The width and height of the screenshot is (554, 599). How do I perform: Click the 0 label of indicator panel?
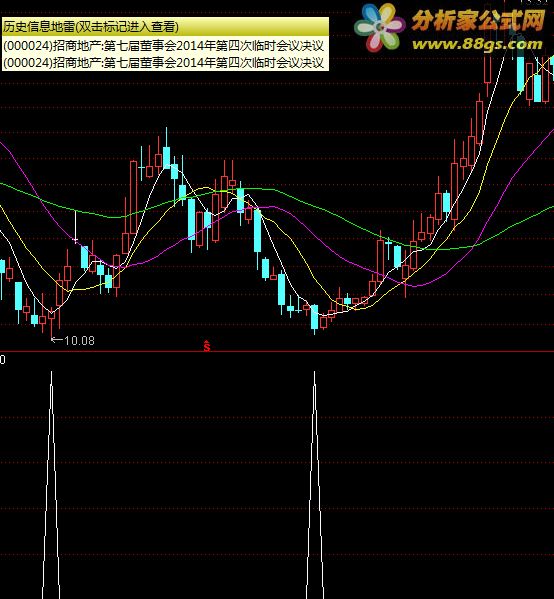(x=3, y=360)
